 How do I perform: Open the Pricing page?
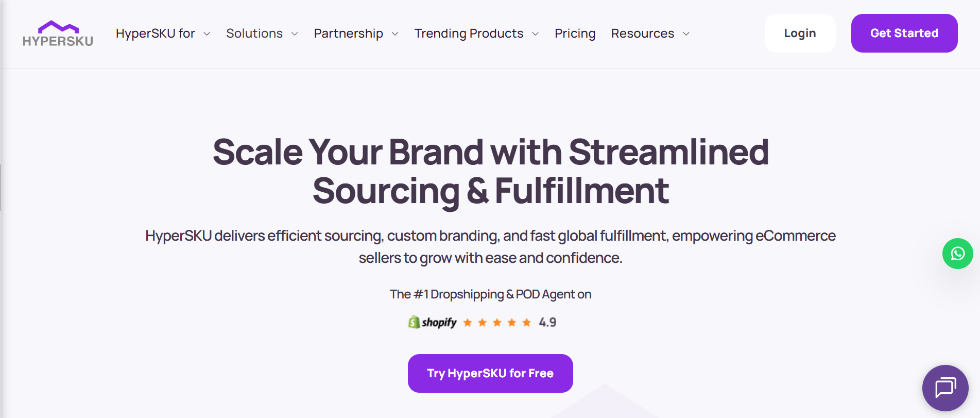tap(575, 34)
